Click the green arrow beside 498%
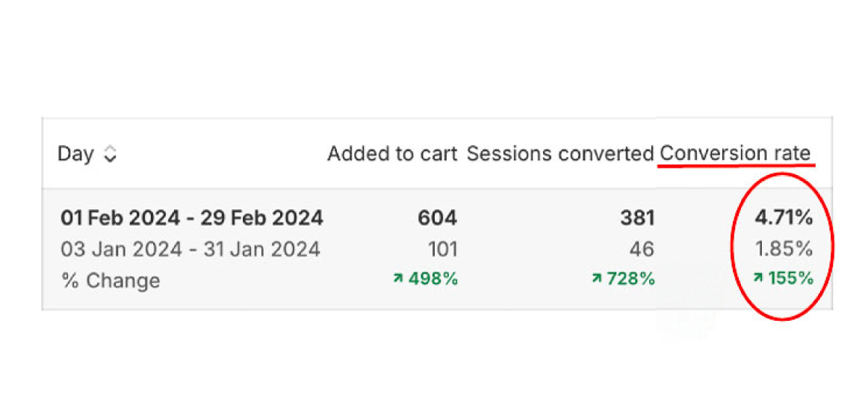The width and height of the screenshot is (868, 412). click(399, 279)
